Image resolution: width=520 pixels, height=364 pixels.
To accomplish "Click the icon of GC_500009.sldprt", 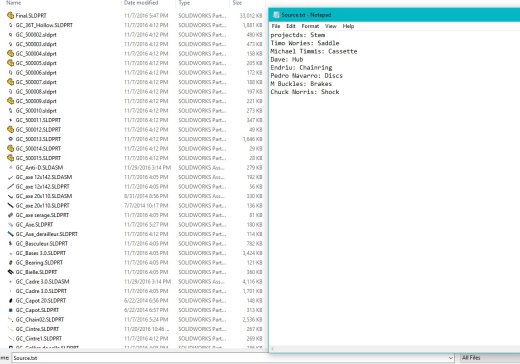I will click(10, 101).
